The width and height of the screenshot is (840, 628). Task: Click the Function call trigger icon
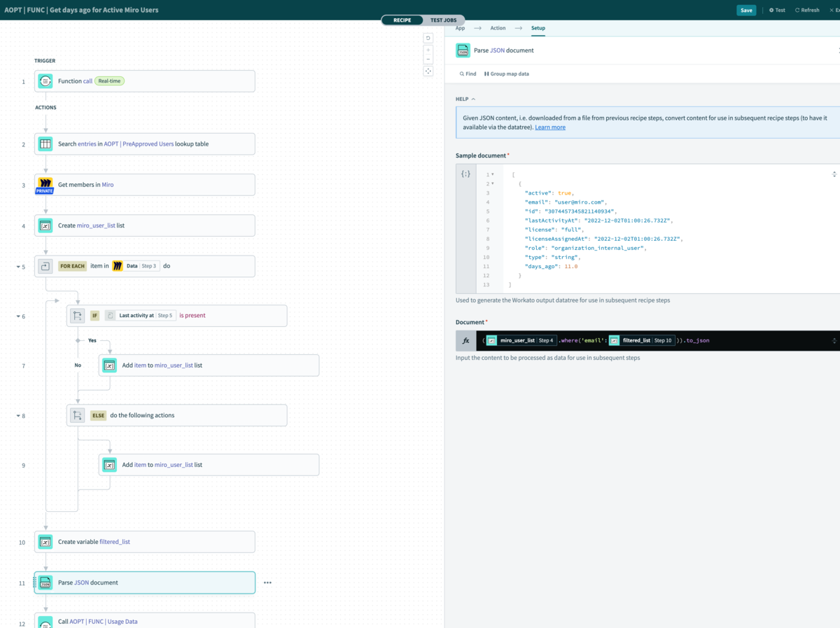pyautogui.click(x=45, y=81)
